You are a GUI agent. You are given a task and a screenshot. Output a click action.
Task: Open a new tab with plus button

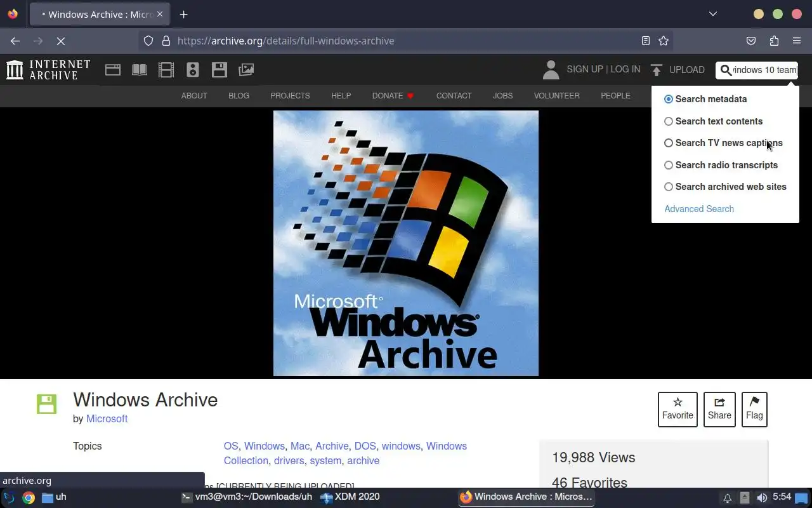(x=183, y=14)
